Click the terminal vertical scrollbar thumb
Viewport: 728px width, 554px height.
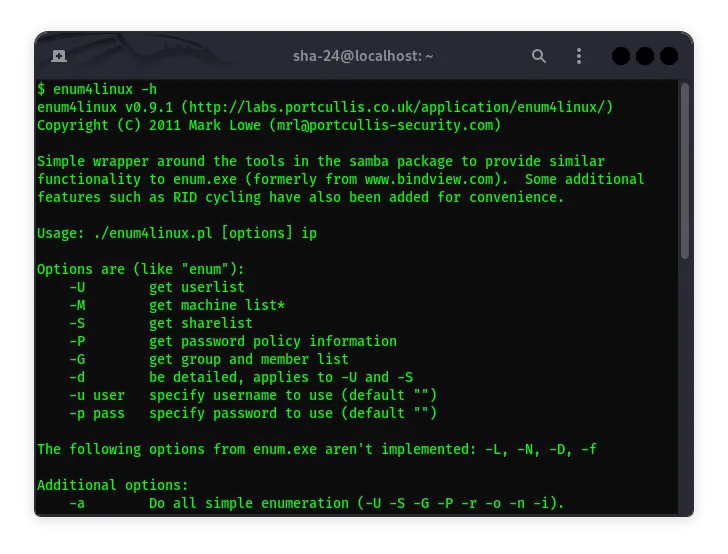click(x=685, y=170)
